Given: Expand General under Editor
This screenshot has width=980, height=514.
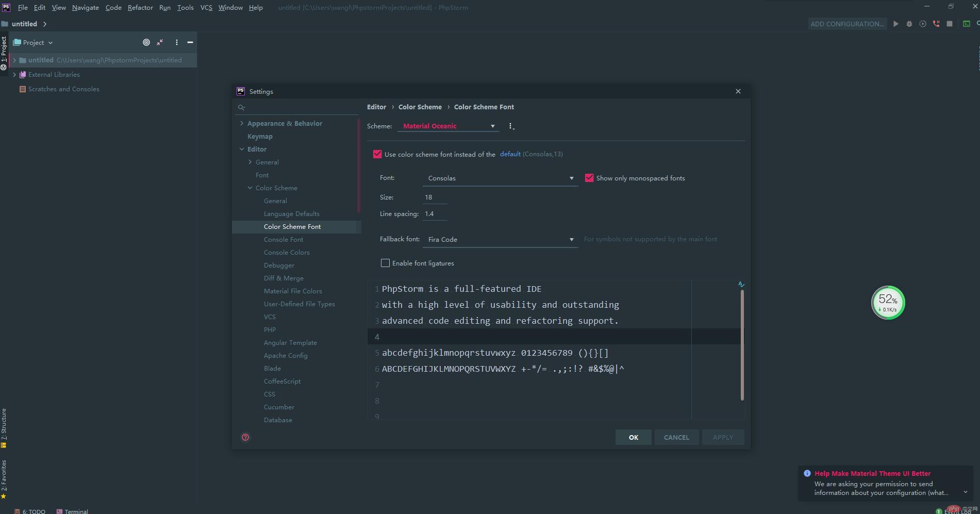Looking at the screenshot, I should tap(250, 162).
